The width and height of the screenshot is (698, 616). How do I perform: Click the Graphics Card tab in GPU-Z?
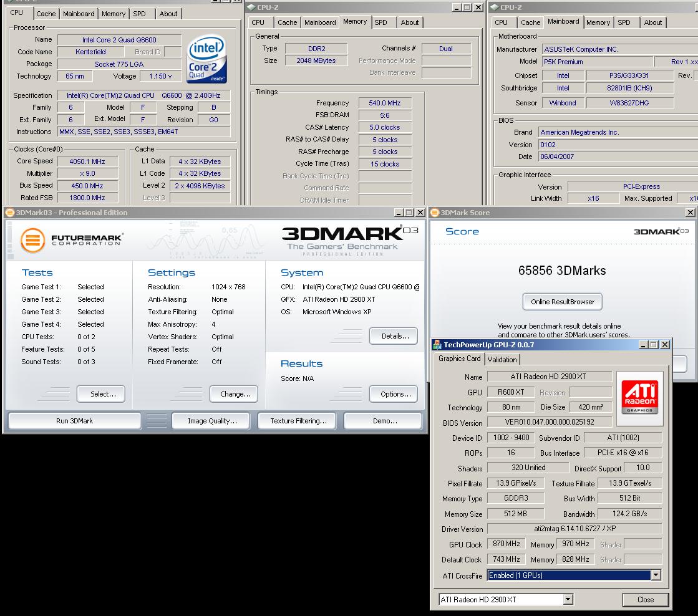tap(459, 359)
